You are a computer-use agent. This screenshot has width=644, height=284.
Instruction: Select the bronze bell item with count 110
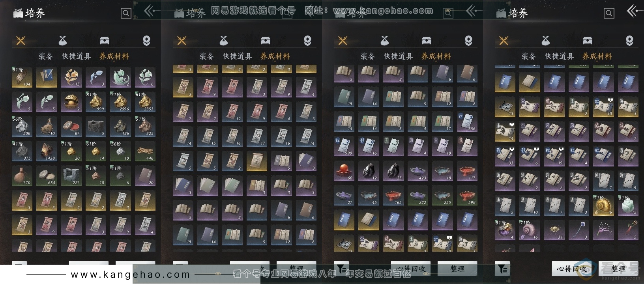click(47, 126)
